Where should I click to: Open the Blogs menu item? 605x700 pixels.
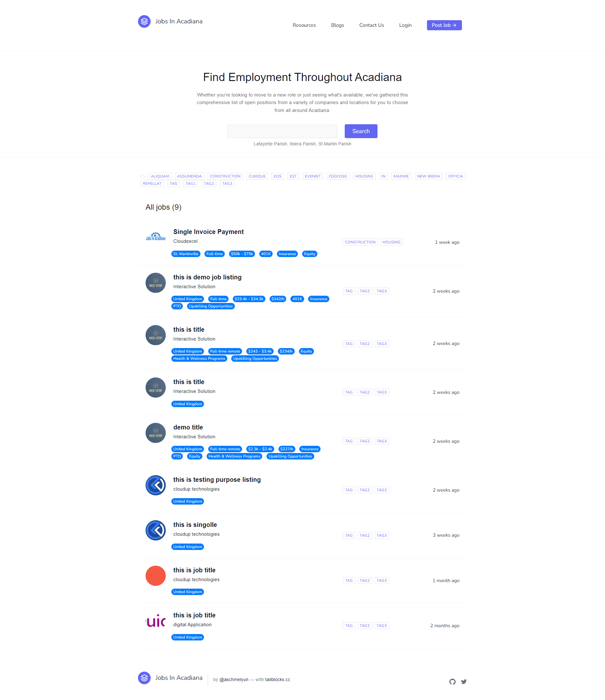(337, 25)
